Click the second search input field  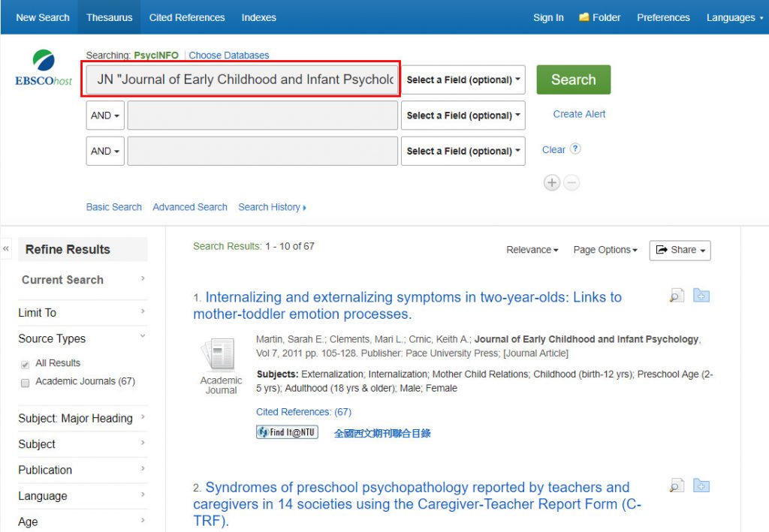[262, 116]
